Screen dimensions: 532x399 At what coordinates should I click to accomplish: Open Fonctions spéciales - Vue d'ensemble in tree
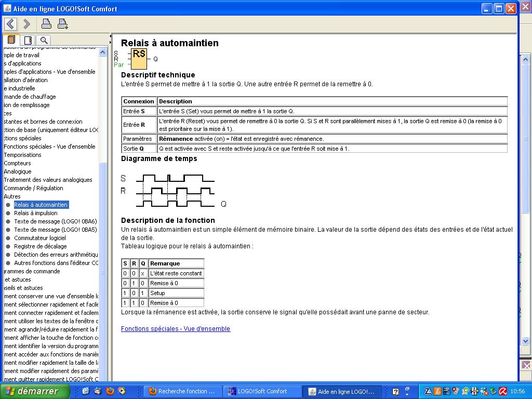49,147
